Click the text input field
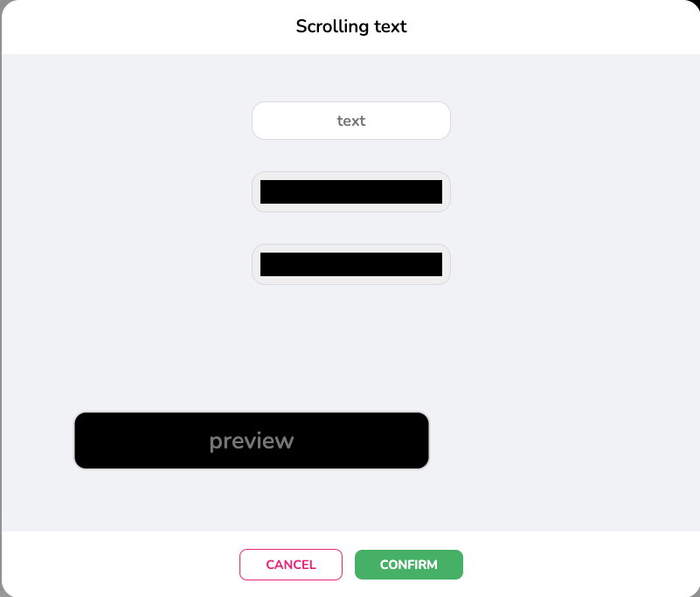 pos(350,121)
